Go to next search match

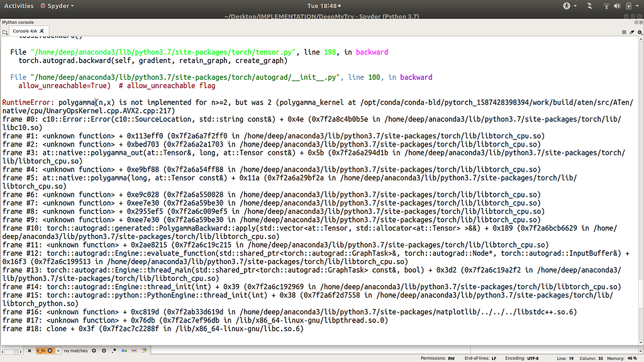tap(104, 350)
